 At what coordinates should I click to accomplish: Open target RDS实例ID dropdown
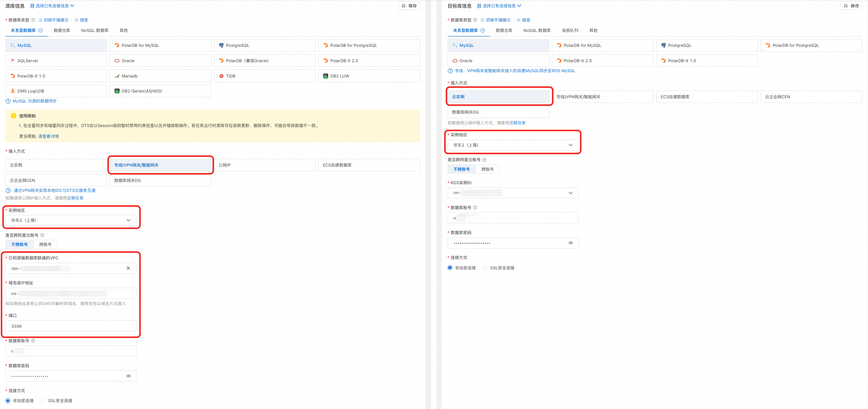click(513, 193)
